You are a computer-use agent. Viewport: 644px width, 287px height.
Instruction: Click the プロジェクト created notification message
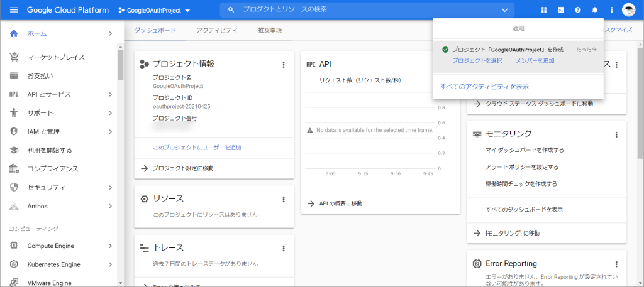508,50
